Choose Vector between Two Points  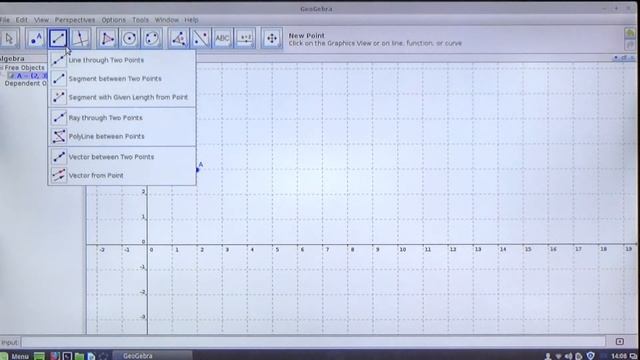(122, 157)
